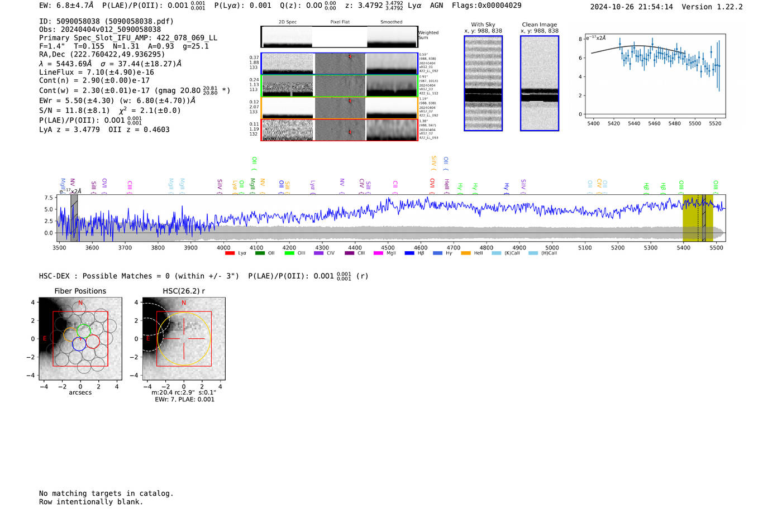The width and height of the screenshot is (782, 532).
Task: Select the orange-bordered fiber 2D spectrum row
Action: point(339,108)
